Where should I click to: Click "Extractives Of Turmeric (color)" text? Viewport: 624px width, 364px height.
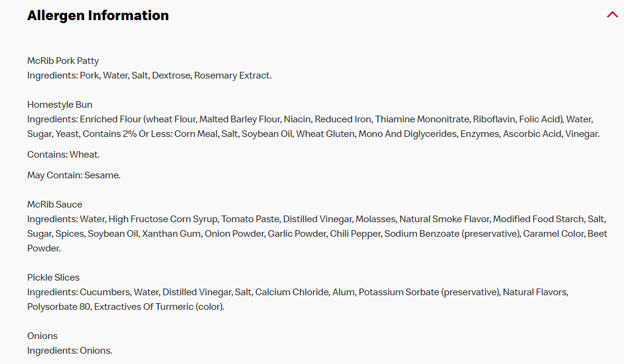(x=158, y=307)
